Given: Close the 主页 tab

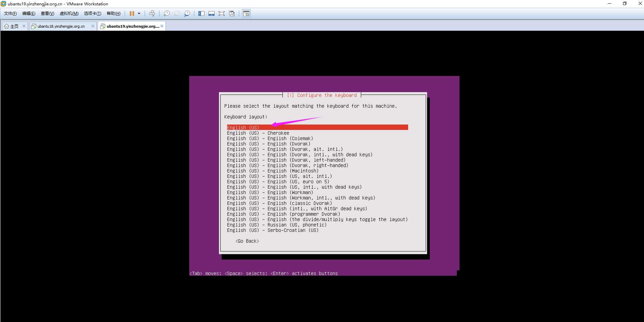Looking at the screenshot, I should 24,26.
